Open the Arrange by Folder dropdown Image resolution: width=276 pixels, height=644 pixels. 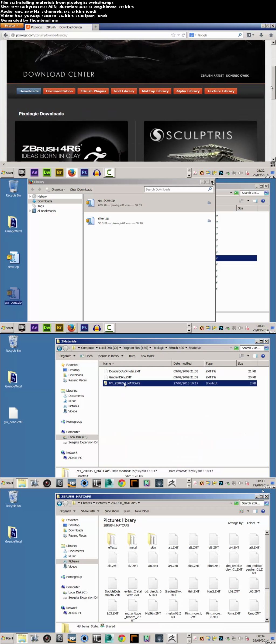click(x=253, y=523)
